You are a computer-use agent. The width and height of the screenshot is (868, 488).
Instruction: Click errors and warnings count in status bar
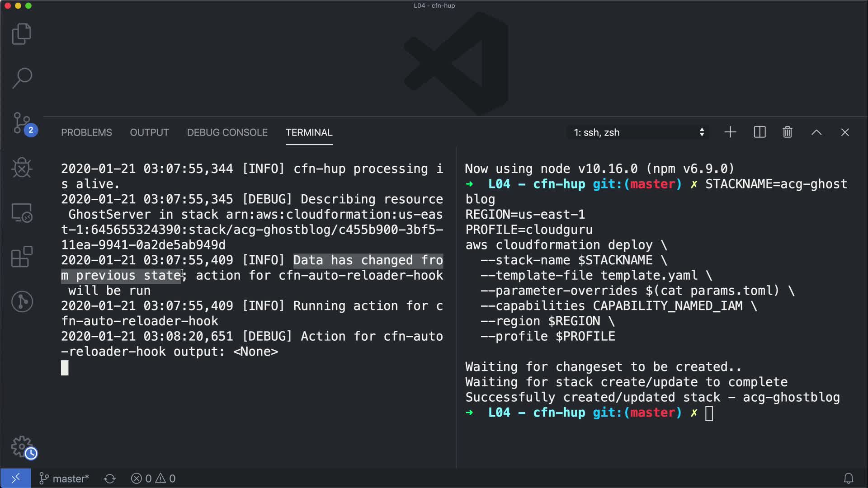point(153,478)
